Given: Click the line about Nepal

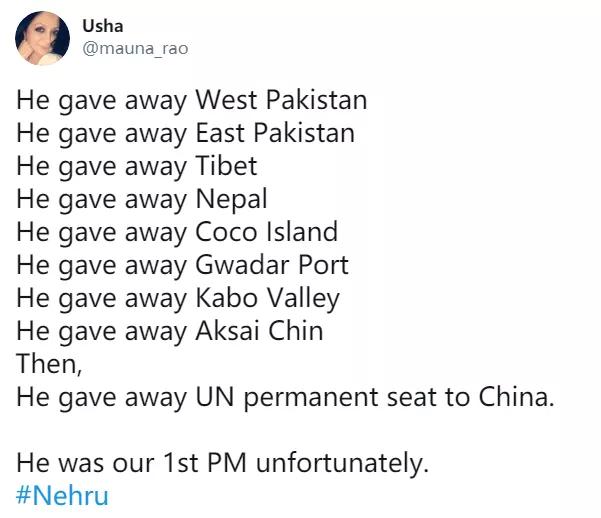Looking at the screenshot, I should 142,199.
